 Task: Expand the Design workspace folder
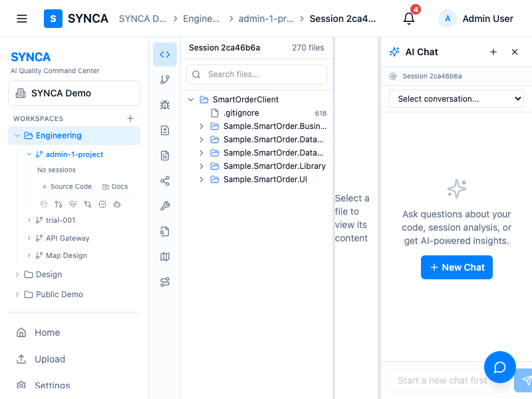[x=17, y=275]
